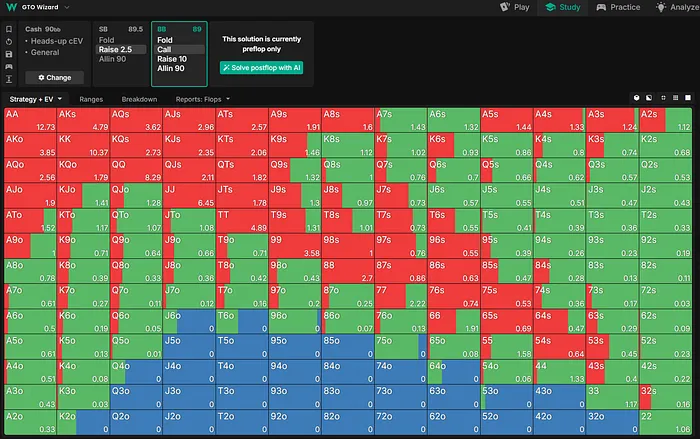Click the gamepad icon in left sidebar

[9, 65]
